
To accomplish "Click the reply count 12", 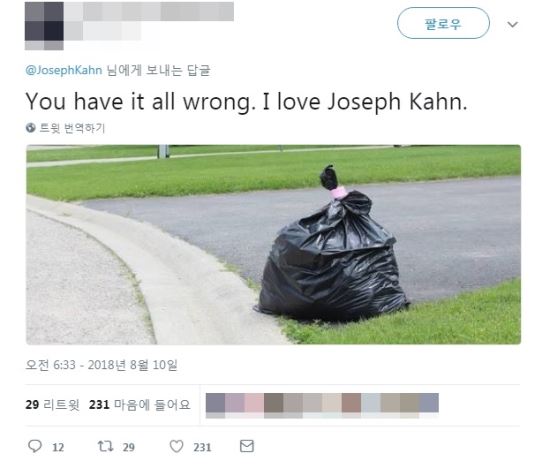I will click(x=58, y=447).
